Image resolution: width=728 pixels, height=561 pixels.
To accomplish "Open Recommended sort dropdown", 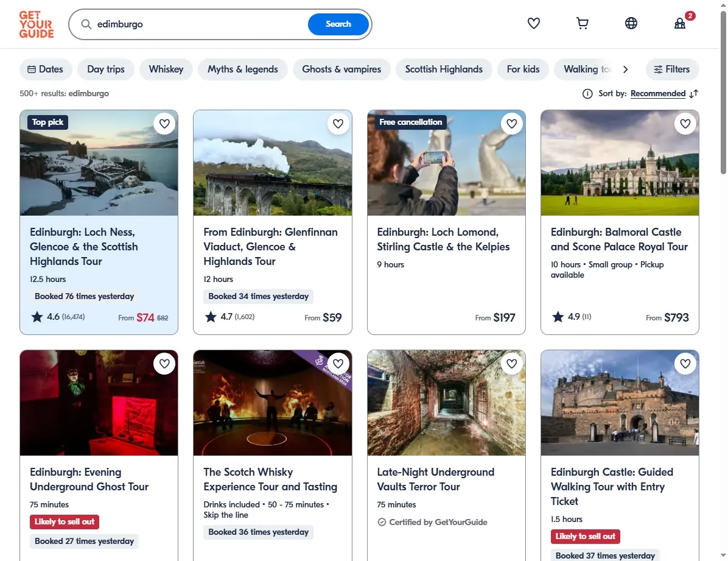I will click(657, 93).
